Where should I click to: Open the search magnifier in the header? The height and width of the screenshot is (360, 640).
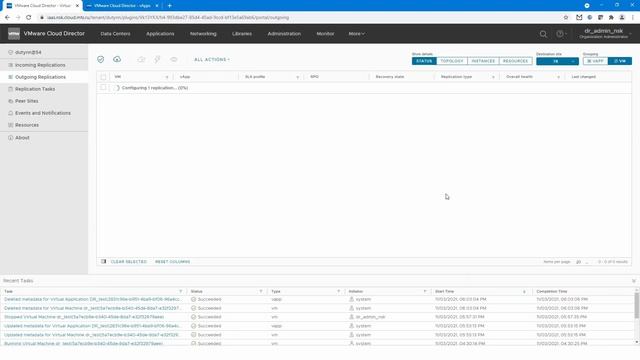(543, 34)
